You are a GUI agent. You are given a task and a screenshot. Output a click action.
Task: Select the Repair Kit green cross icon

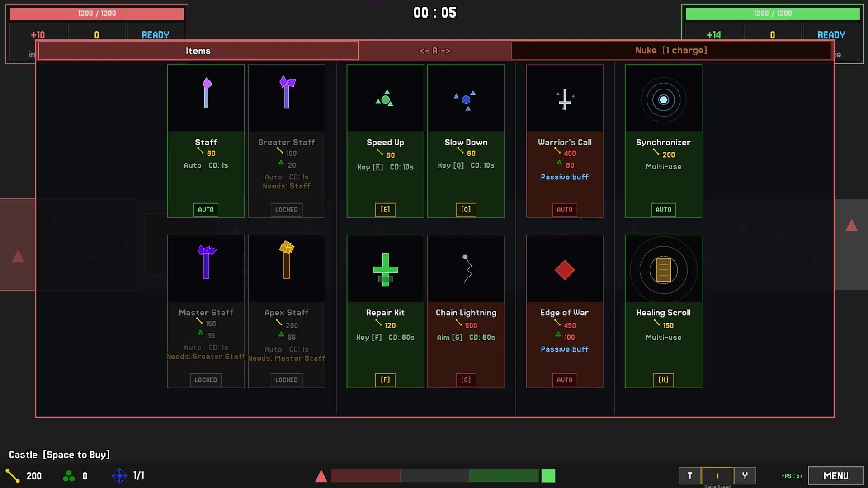385,270
